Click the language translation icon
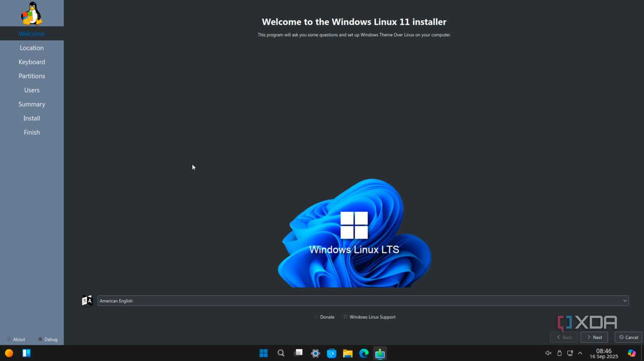Viewport: 644px width, 361px height. click(x=87, y=301)
